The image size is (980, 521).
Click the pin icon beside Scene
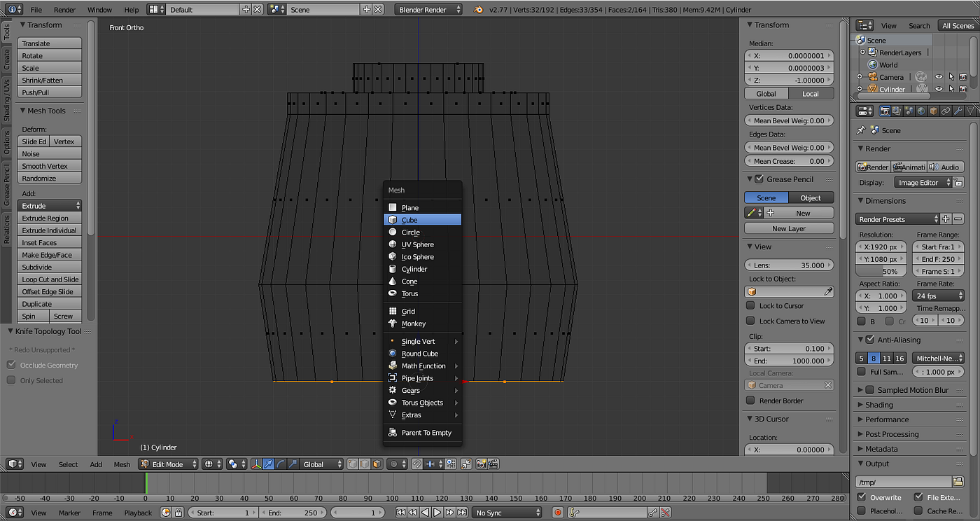pos(861,130)
